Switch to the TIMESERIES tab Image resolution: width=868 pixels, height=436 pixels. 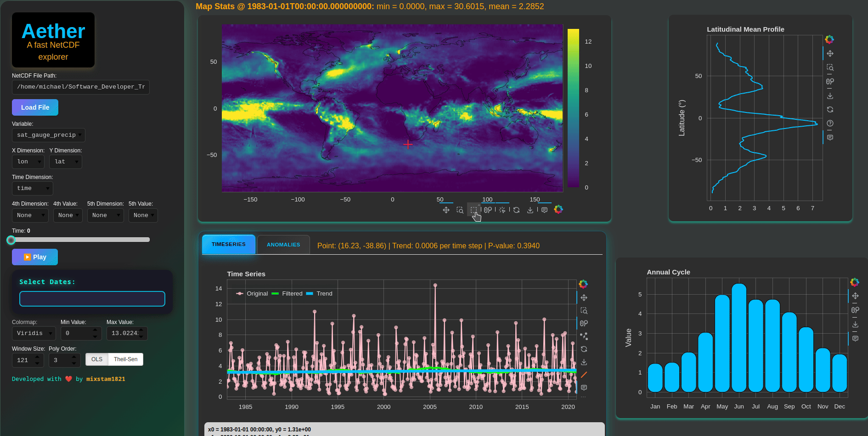[x=229, y=245]
